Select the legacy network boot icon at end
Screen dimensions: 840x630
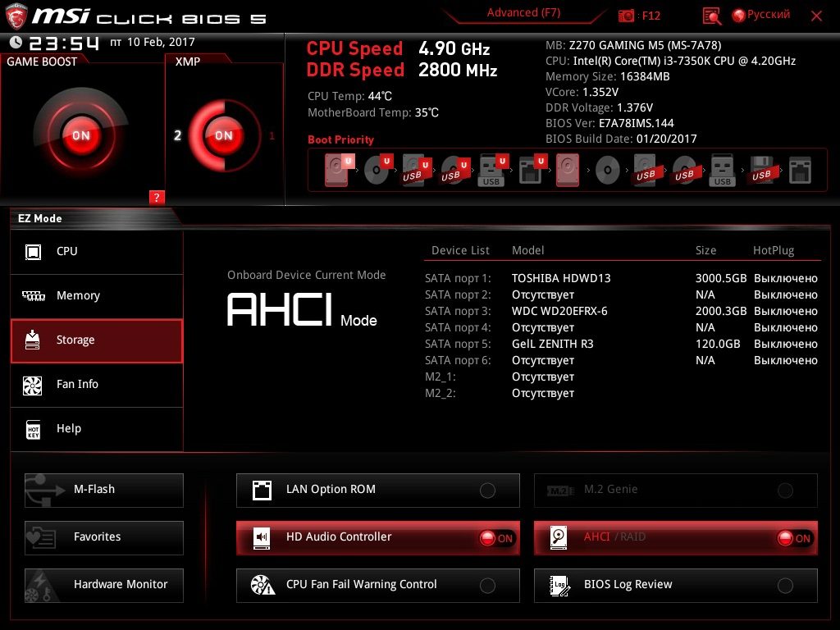[800, 171]
